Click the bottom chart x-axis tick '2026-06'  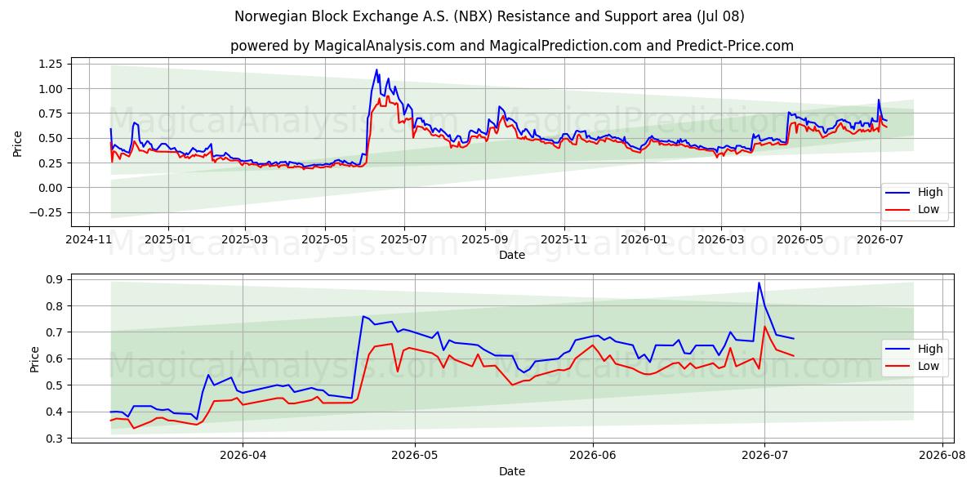[592, 456]
